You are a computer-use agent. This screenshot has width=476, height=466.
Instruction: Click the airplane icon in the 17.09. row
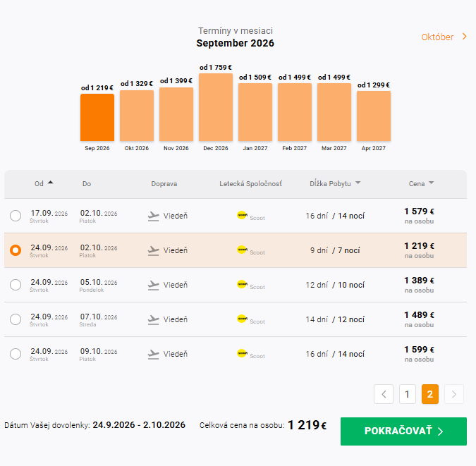(153, 216)
